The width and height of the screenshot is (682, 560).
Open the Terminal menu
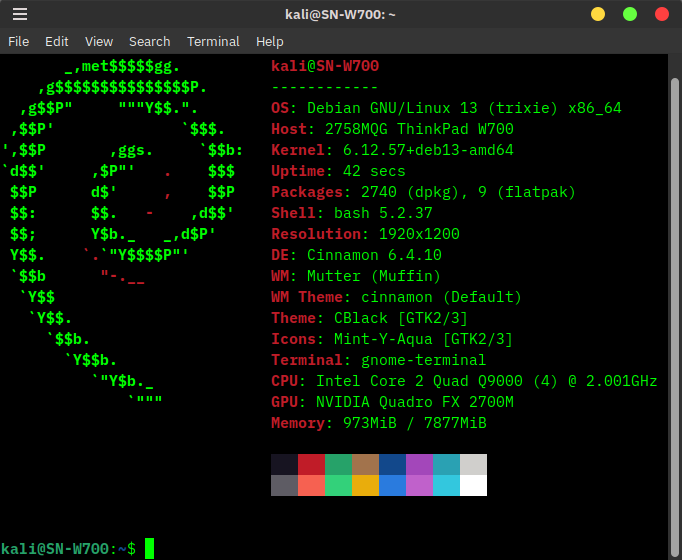tap(213, 41)
